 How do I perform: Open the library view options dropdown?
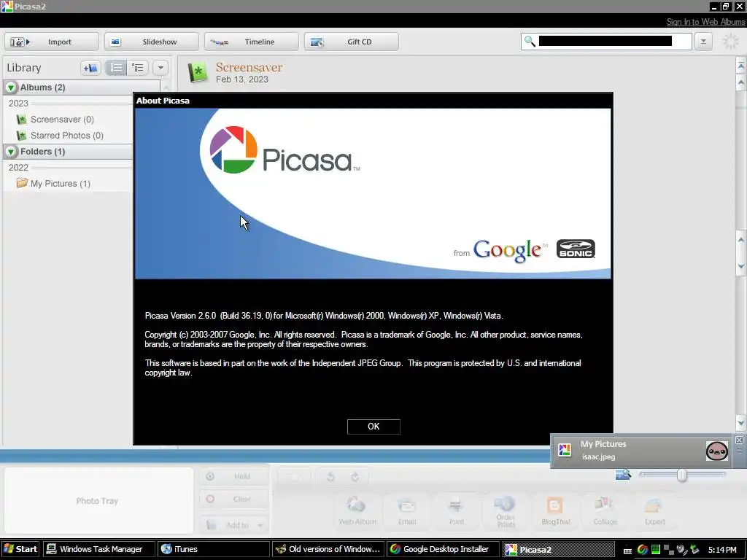point(160,68)
